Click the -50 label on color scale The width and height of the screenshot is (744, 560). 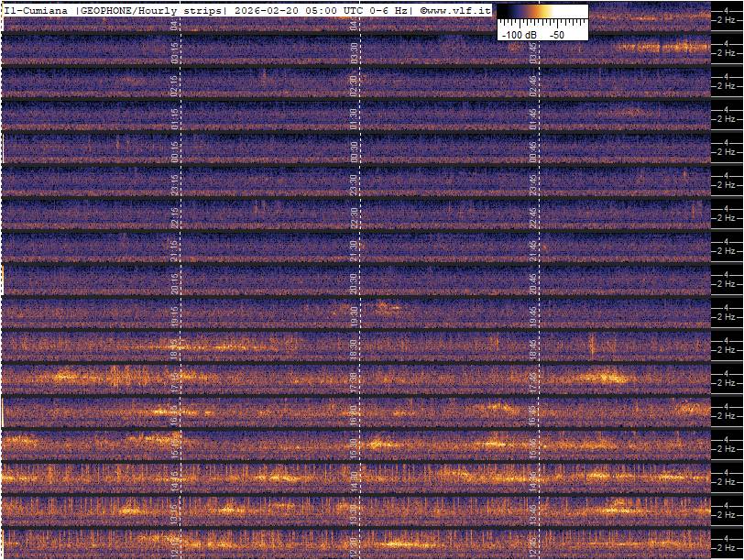point(556,34)
